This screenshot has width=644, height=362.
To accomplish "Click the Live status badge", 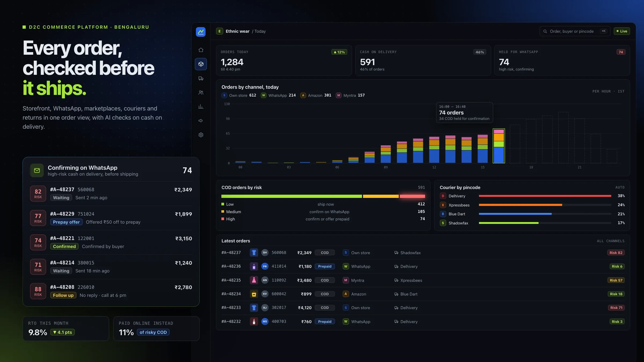I will (622, 31).
